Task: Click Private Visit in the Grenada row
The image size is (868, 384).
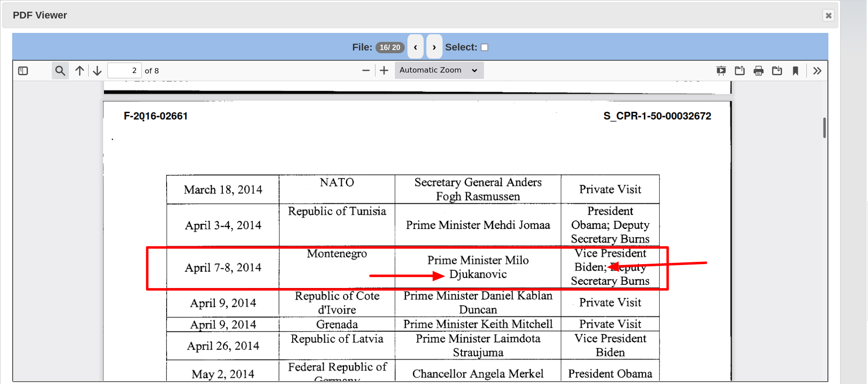Action: pyautogui.click(x=610, y=325)
